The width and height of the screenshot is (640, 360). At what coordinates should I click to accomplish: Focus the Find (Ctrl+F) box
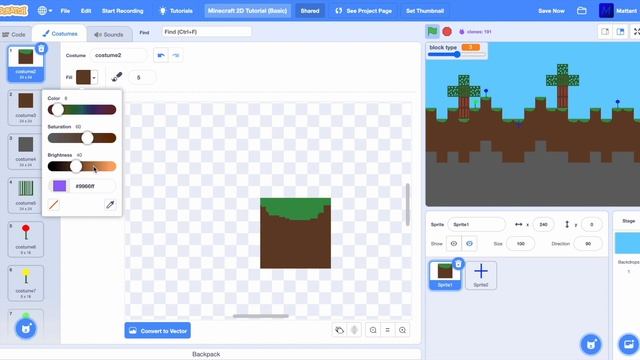(207, 32)
